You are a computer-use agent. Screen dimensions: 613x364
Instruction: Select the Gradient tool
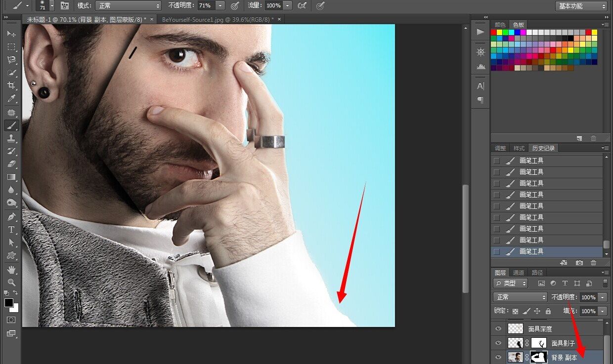pos(11,177)
